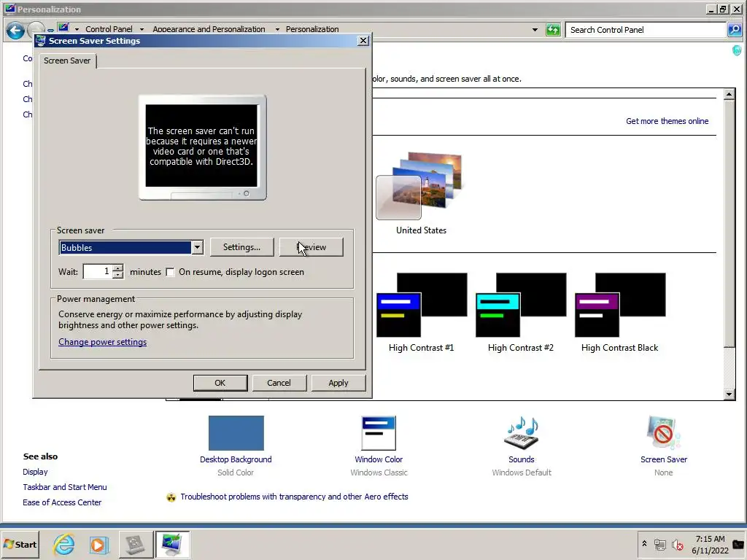Click the network tray icon

pyautogui.click(x=659, y=544)
